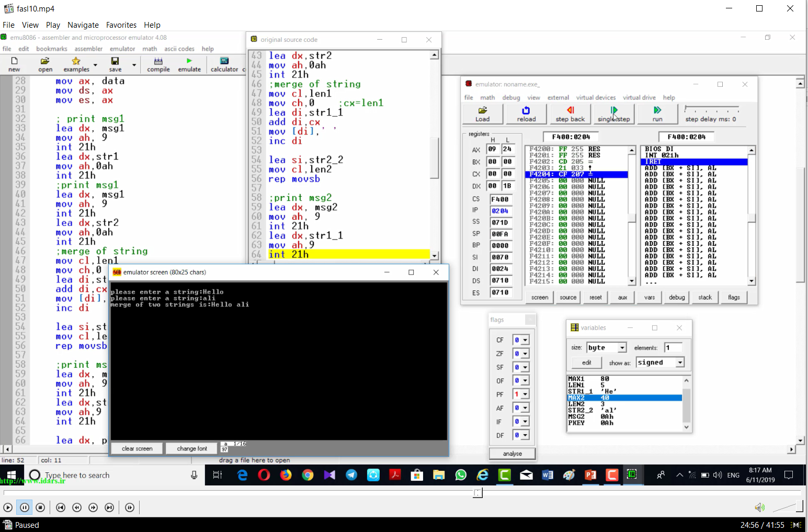Screen dimensions: 808x532
Task: Open Chrome from the taskbar
Action: click(308, 475)
